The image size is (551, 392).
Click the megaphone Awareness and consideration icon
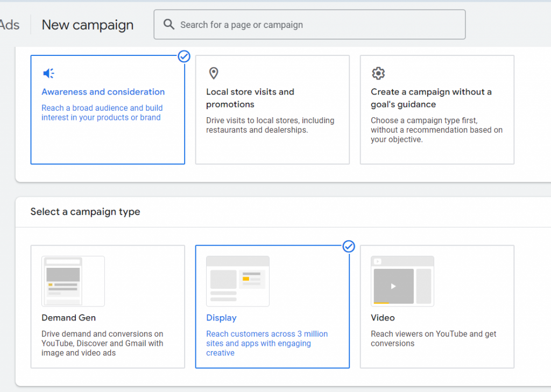48,73
